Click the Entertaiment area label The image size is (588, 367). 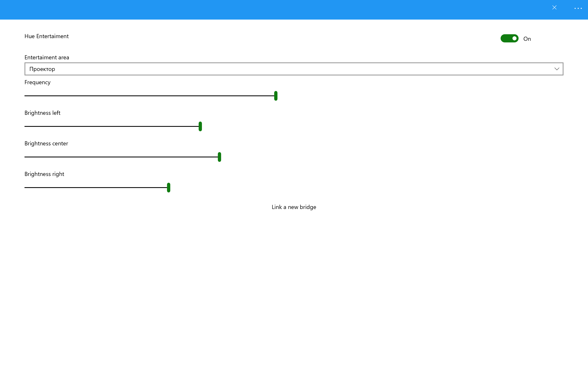47,57
